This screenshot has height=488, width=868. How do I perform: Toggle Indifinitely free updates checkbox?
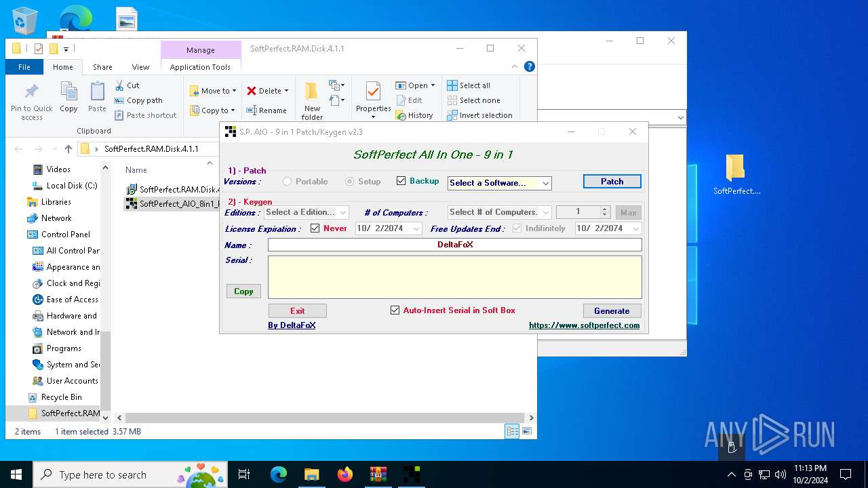[x=517, y=228]
